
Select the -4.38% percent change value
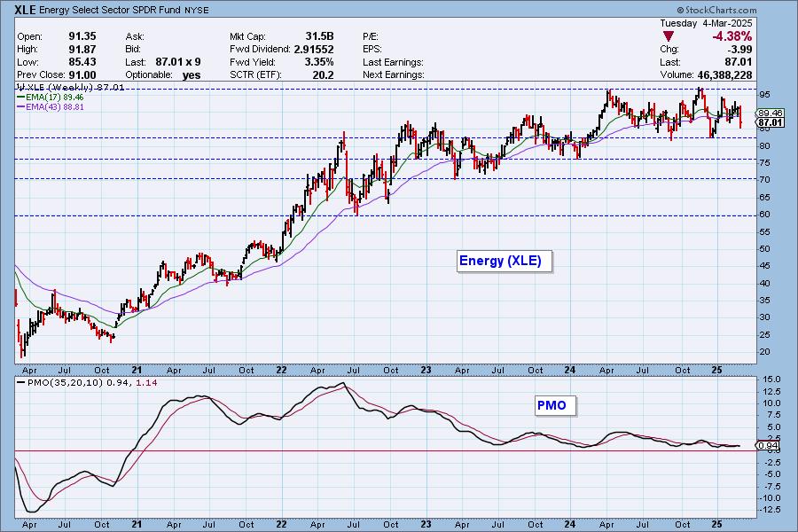731,36
